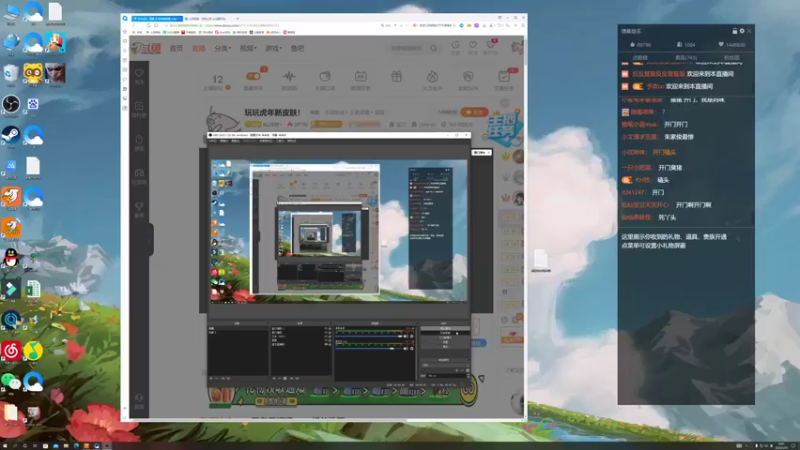Viewport: 800px width, 450px height.
Task: Click the orange follow button beside room title
Action: click(x=474, y=112)
